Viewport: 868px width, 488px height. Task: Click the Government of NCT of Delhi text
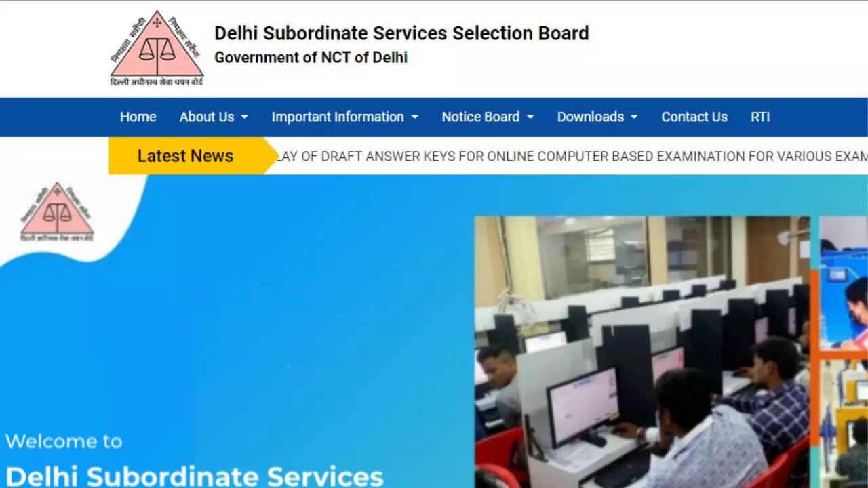tap(311, 58)
